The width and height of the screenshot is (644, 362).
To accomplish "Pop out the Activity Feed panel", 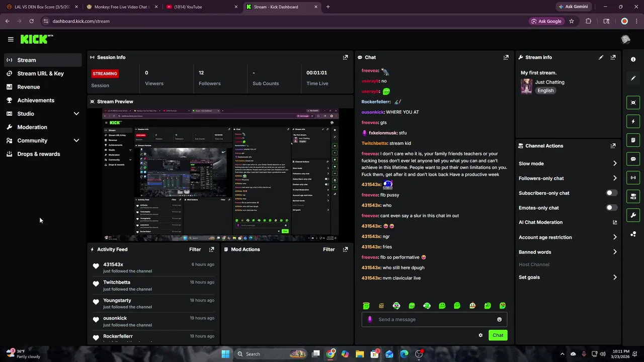I will [x=211, y=249].
